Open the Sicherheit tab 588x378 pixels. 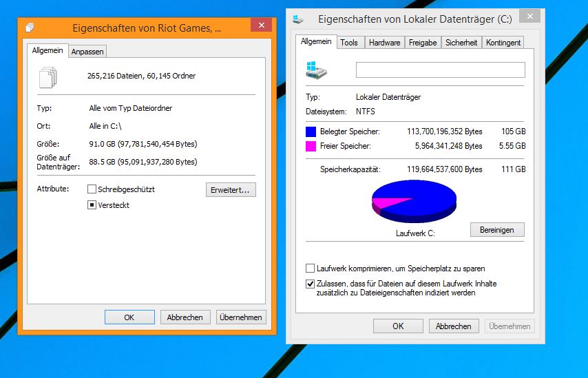point(461,43)
